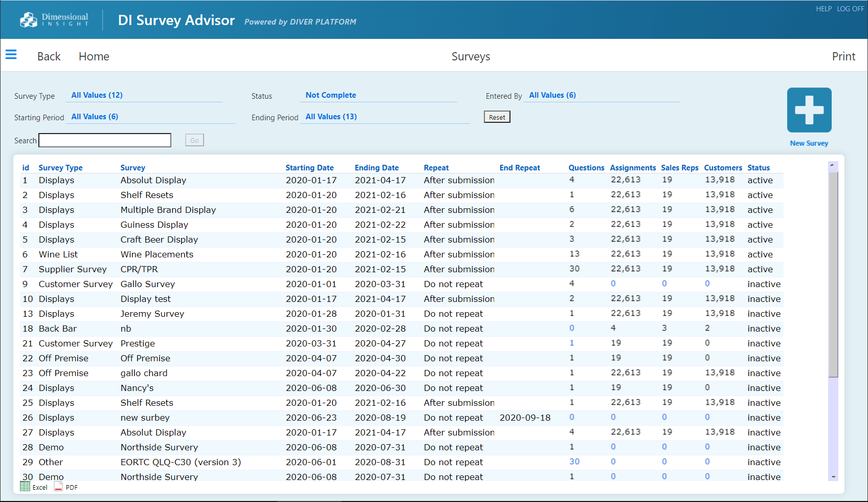
Task: Click the LOG OFF link
Action: click(x=850, y=9)
